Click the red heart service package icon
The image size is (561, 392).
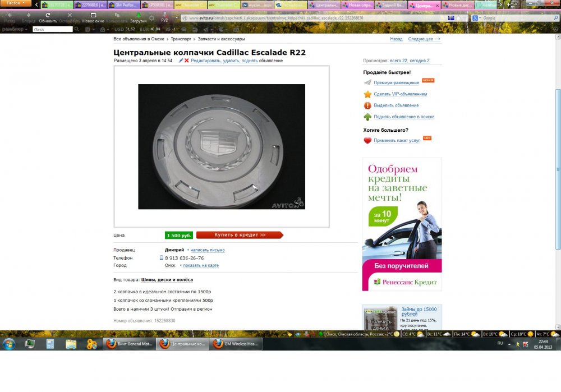pyautogui.click(x=367, y=140)
